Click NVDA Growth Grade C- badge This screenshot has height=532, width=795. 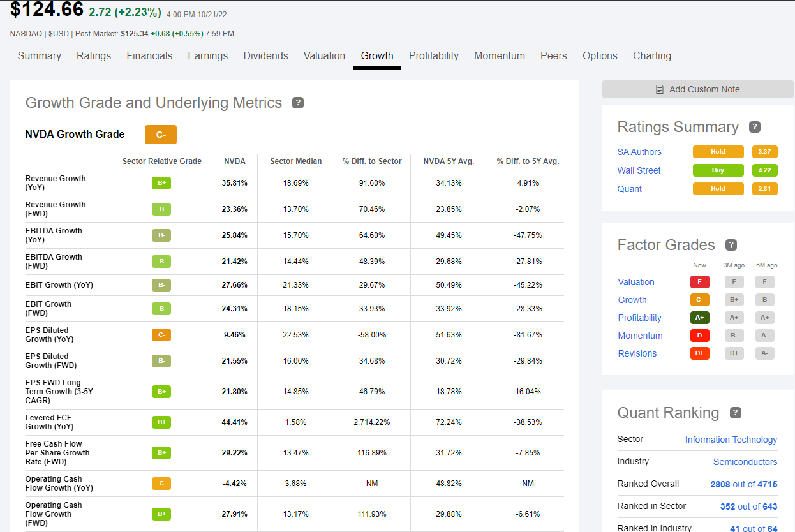[x=161, y=135]
